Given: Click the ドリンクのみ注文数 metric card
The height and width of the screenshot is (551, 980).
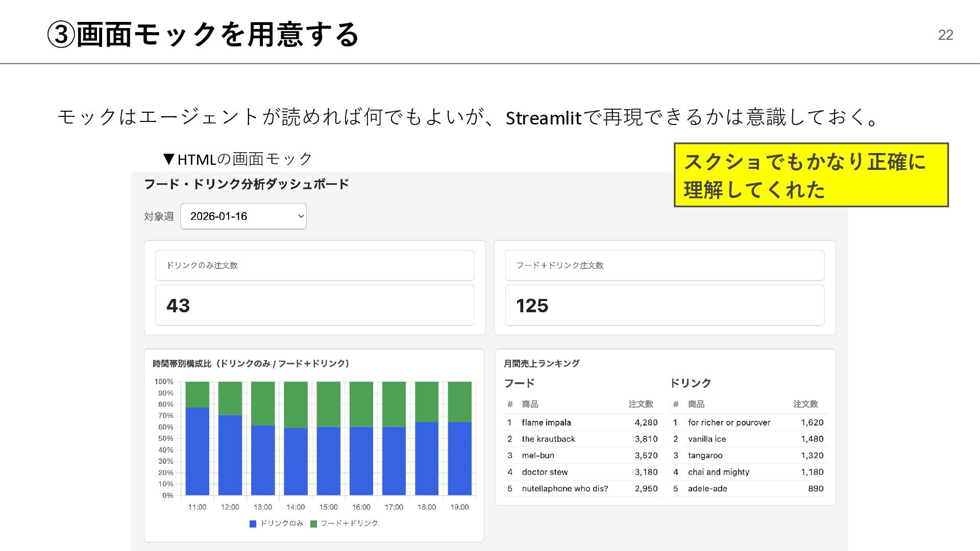Looking at the screenshot, I should 314,265.
